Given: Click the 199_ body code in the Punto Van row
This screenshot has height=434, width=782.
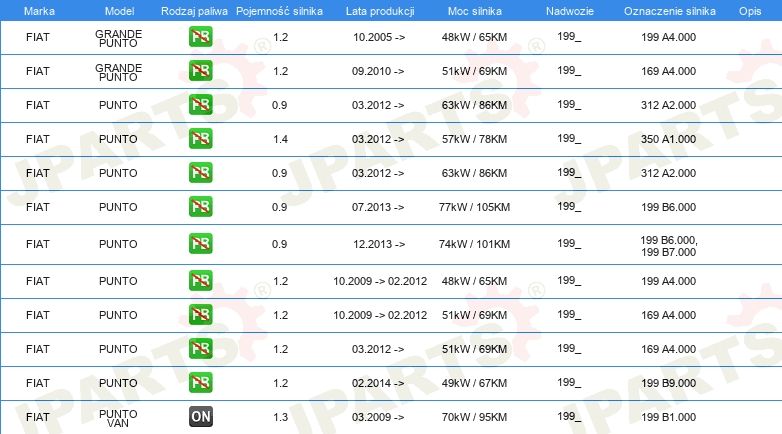Looking at the screenshot, I should click(569, 417).
